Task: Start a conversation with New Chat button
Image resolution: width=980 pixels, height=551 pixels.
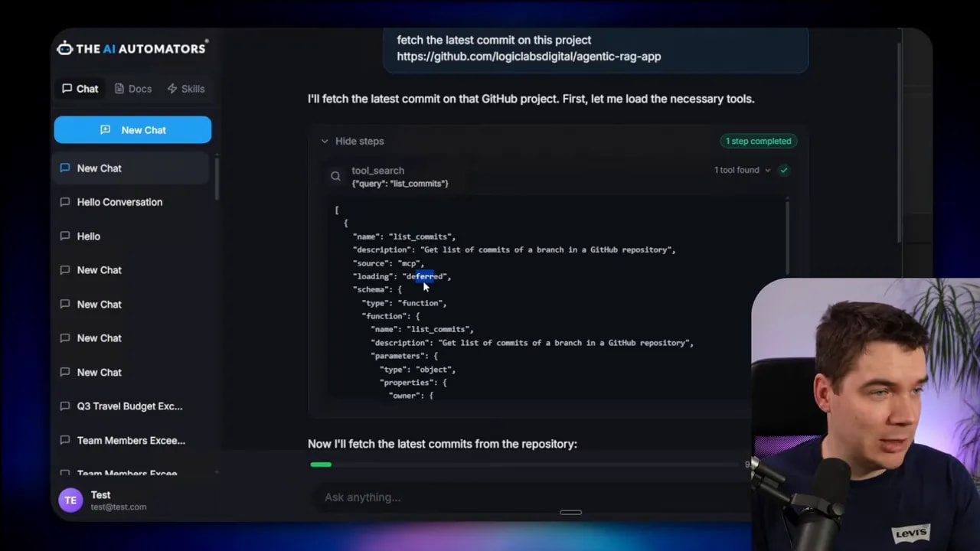Action: click(132, 130)
